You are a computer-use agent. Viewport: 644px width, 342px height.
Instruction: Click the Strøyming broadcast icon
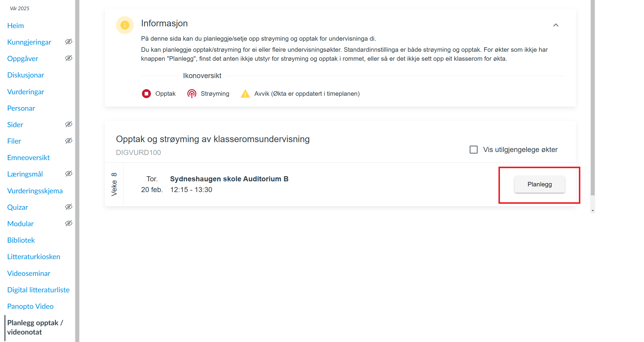[192, 94]
